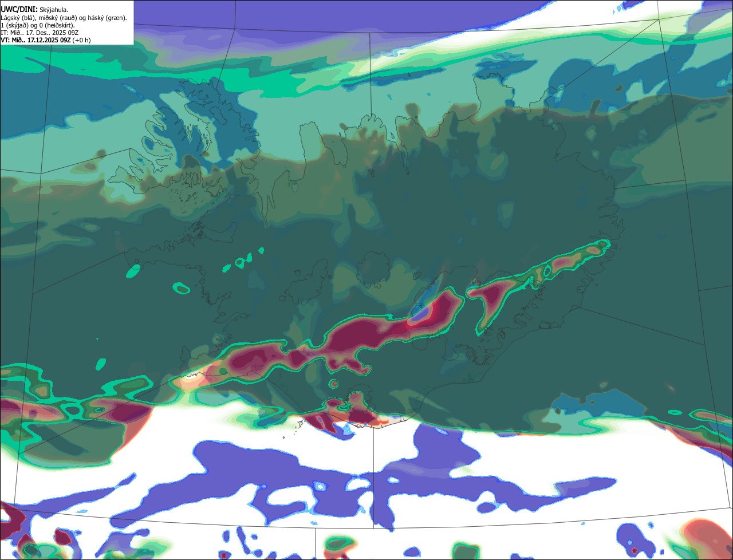Click the 'UWC/DINI: Skýjahula.' title line
Image resolution: width=733 pixels, height=560 pixels.
(x=34, y=10)
